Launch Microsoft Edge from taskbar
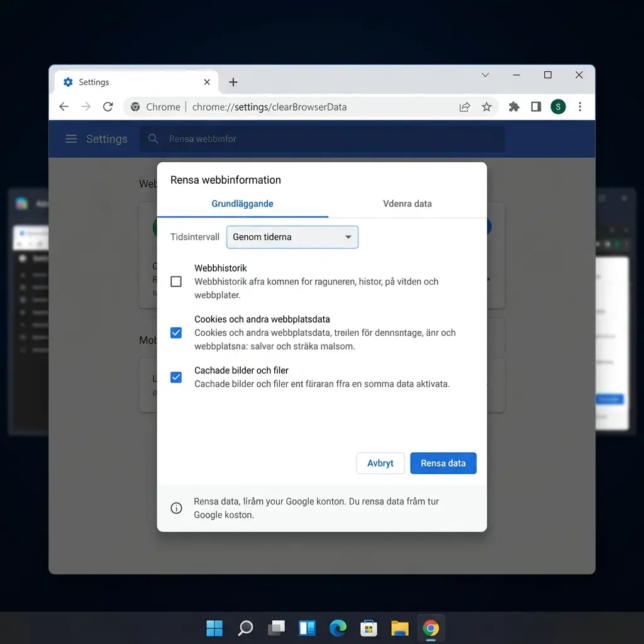The width and height of the screenshot is (644, 644). pyautogui.click(x=338, y=628)
